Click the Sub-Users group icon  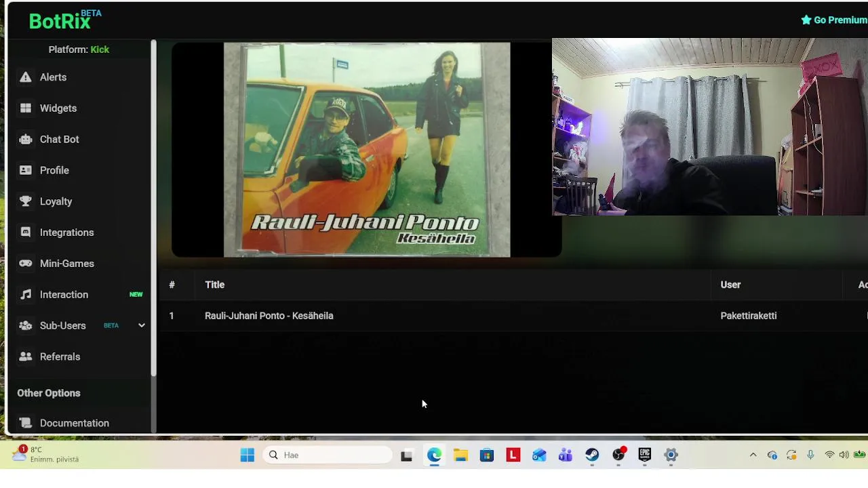26,326
